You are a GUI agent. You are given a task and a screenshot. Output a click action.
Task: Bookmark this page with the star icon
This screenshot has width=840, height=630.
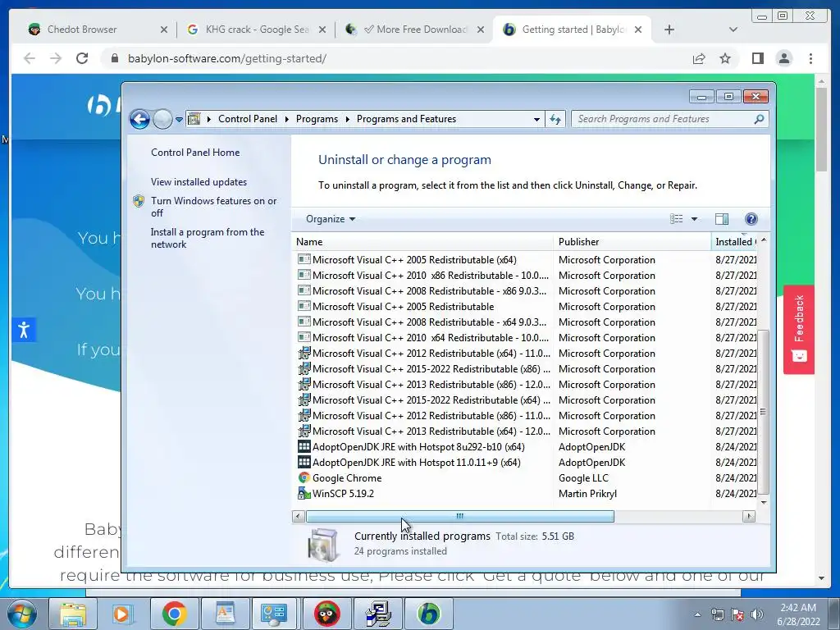click(725, 58)
